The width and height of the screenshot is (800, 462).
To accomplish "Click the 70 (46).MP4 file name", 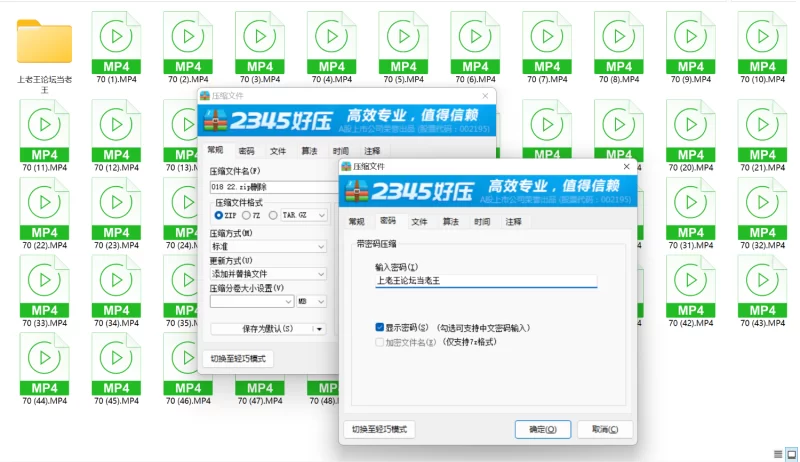I will click(x=188, y=401).
